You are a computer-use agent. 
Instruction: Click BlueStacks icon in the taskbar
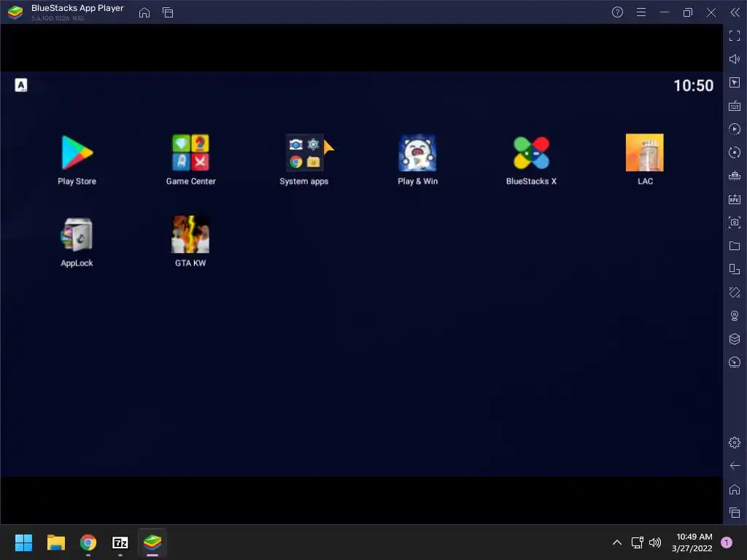click(152, 542)
